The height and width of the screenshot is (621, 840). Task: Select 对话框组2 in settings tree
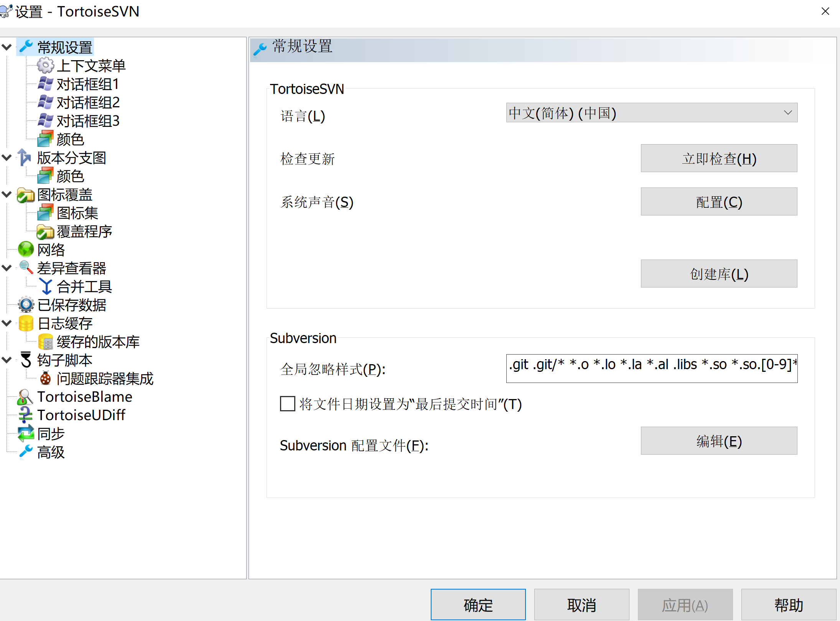tap(88, 102)
